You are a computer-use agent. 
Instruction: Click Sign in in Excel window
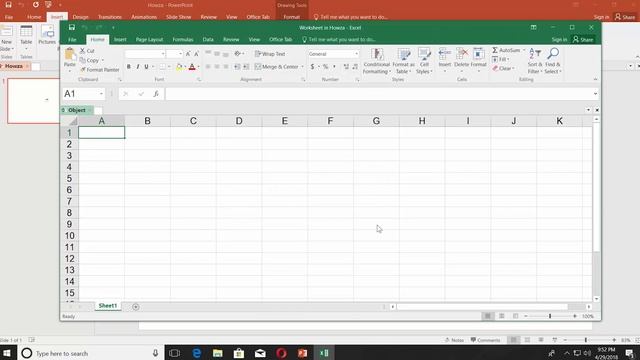click(559, 40)
